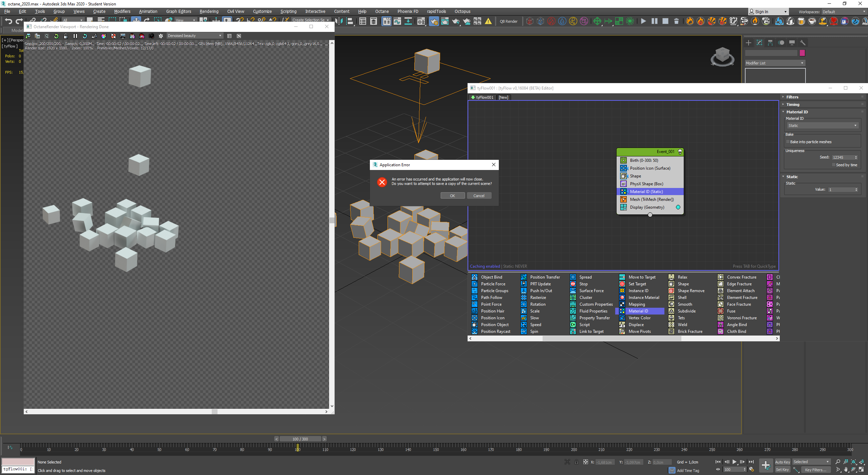
Task: Click the pink object color swatch
Action: [x=802, y=53]
